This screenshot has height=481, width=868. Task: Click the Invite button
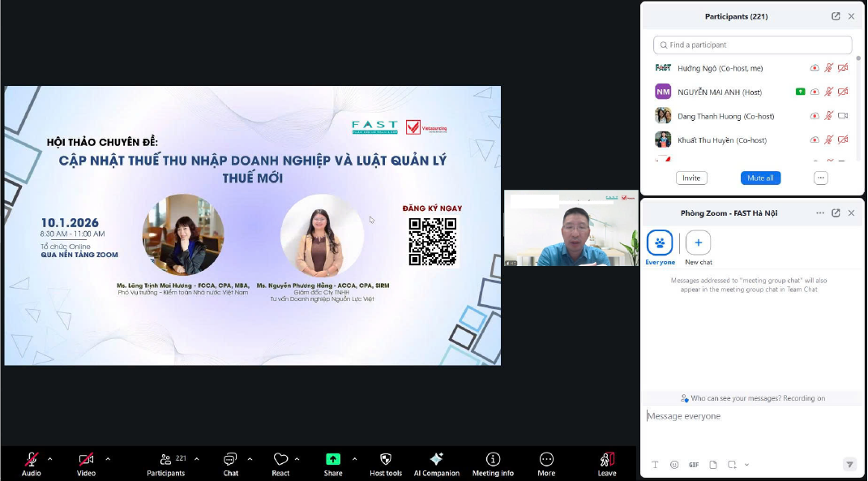[691, 178]
